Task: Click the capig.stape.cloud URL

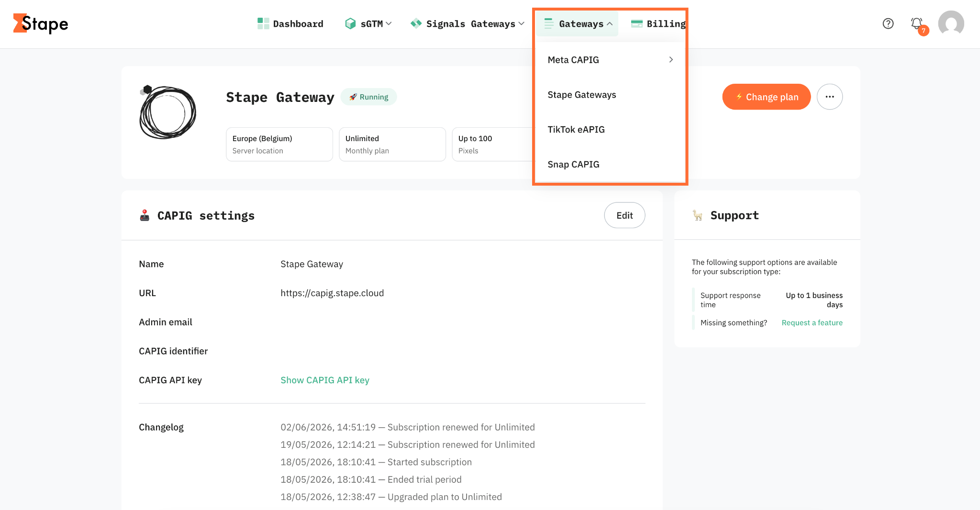Action: [x=332, y=293]
